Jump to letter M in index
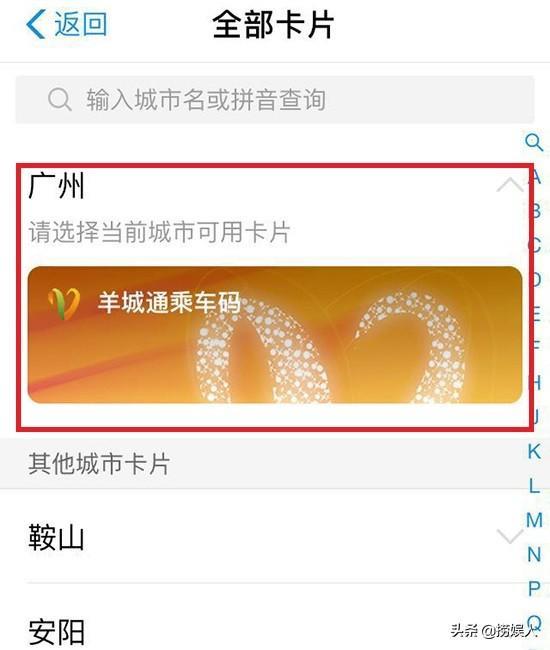 pyautogui.click(x=534, y=520)
